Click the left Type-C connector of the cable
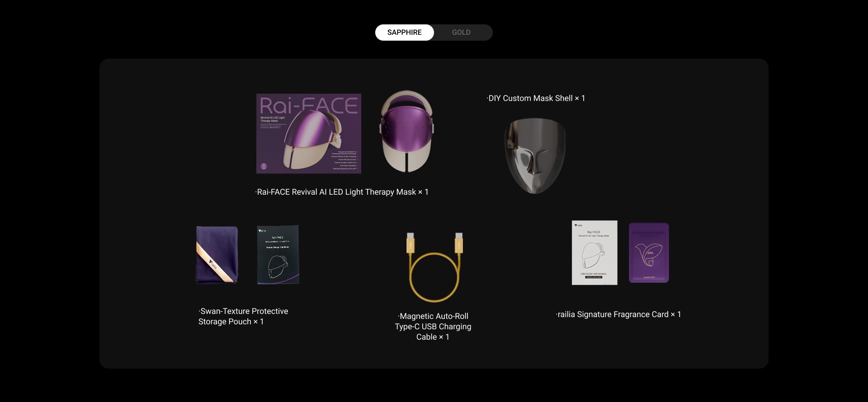 [410, 243]
